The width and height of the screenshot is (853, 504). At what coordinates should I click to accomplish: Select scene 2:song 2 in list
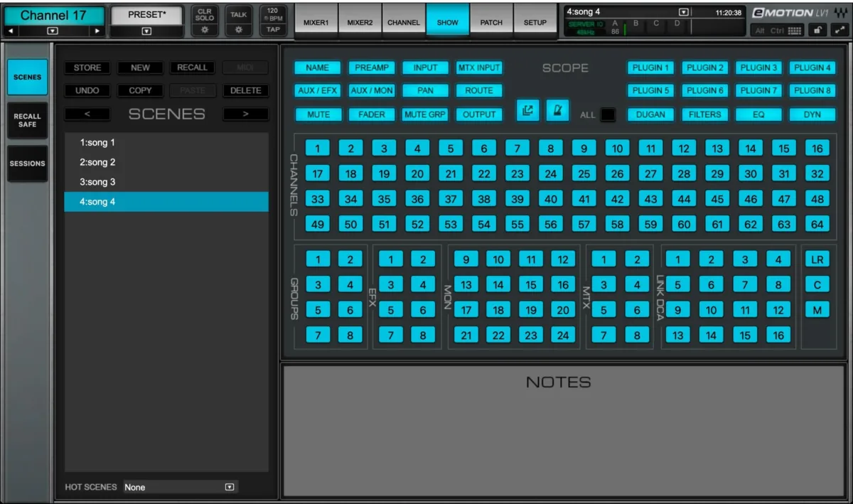pyautogui.click(x=166, y=162)
